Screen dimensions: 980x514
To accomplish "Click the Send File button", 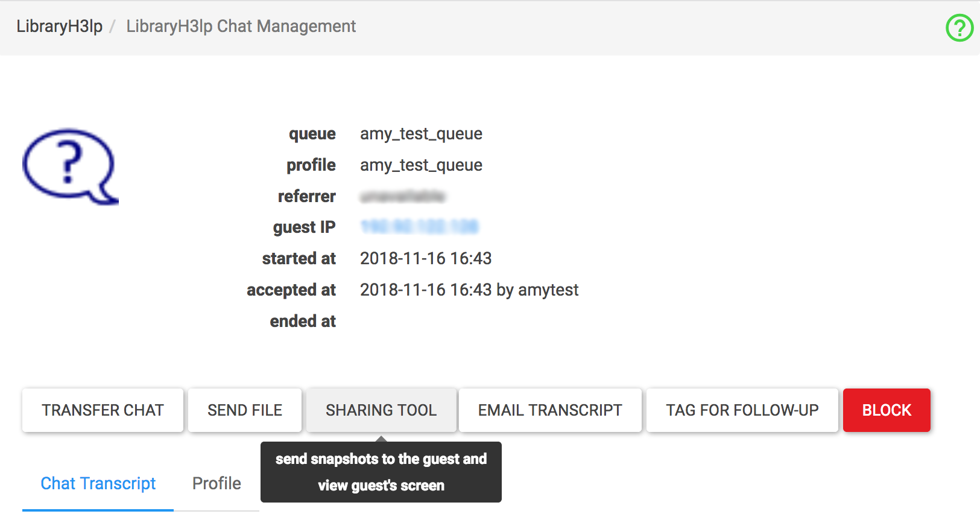I will (245, 410).
